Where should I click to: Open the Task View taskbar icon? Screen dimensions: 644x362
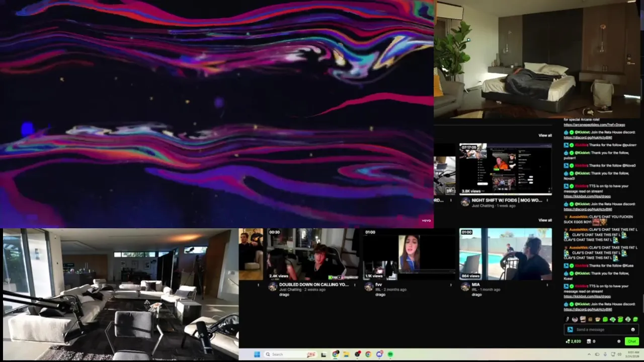(x=324, y=354)
